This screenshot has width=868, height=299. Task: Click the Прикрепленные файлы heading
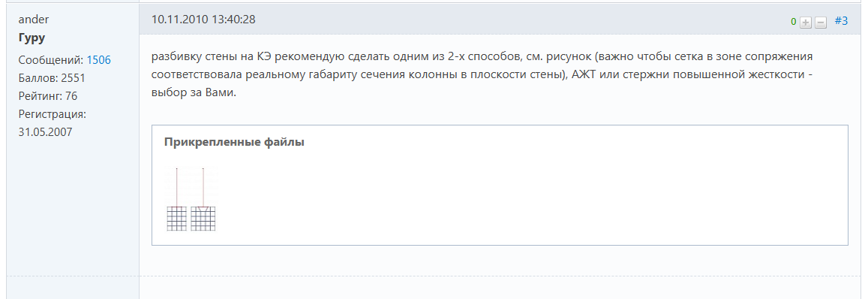pos(234,142)
